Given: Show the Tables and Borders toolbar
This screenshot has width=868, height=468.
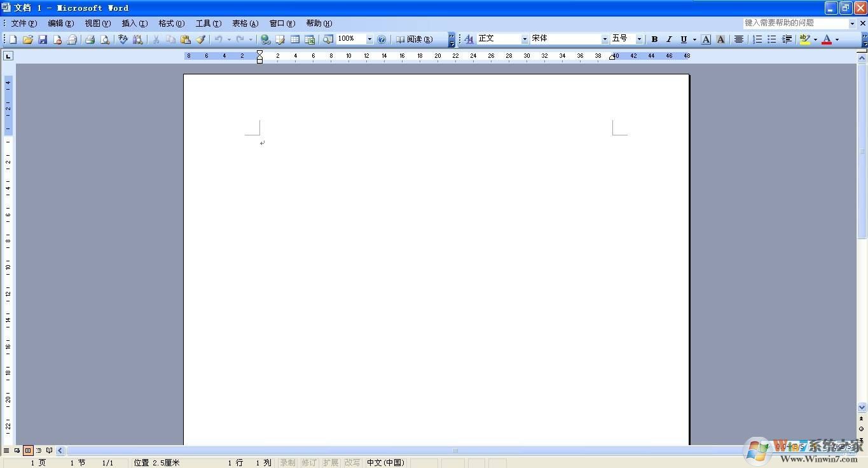Looking at the screenshot, I should click(x=280, y=39).
